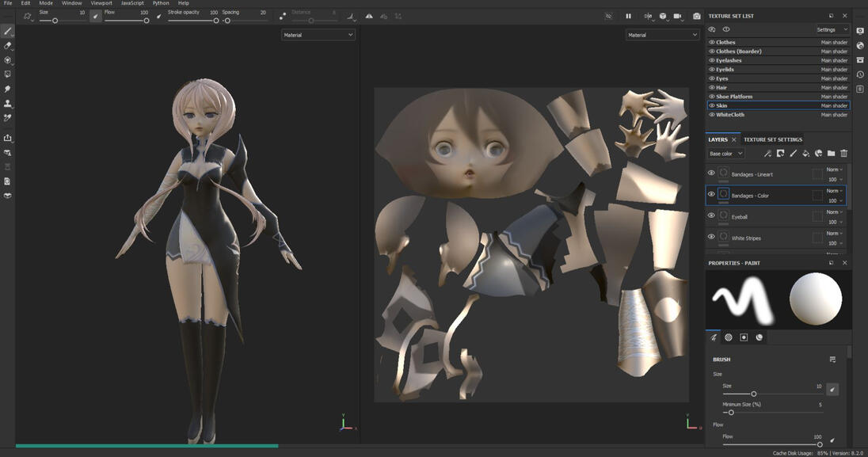Add a folder in layers panel
This screenshot has width=868, height=457.
click(x=831, y=154)
